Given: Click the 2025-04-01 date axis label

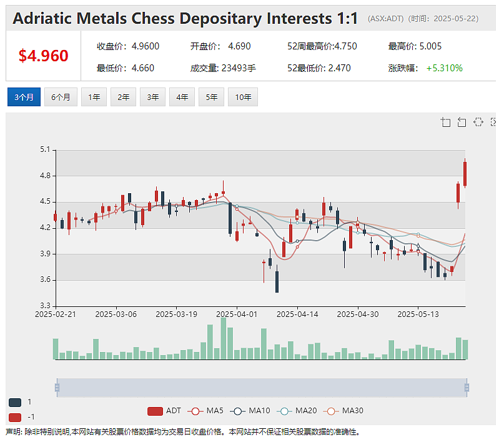Looking at the screenshot, I should tap(237, 314).
